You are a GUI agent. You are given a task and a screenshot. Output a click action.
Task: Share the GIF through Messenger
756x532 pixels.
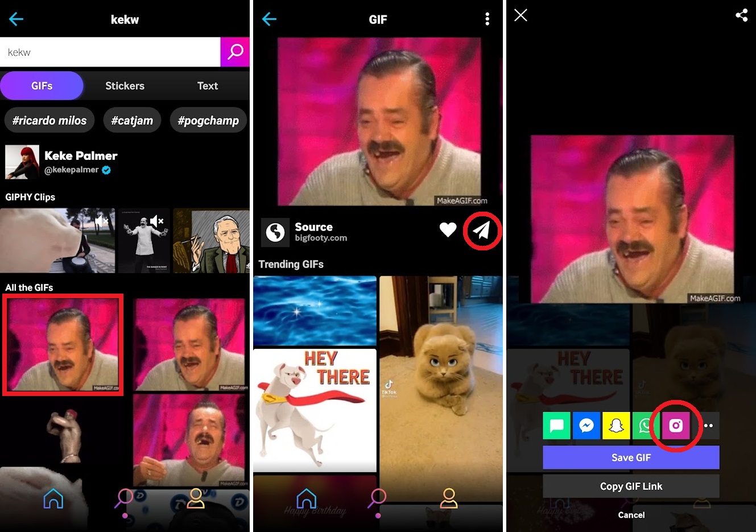point(586,426)
